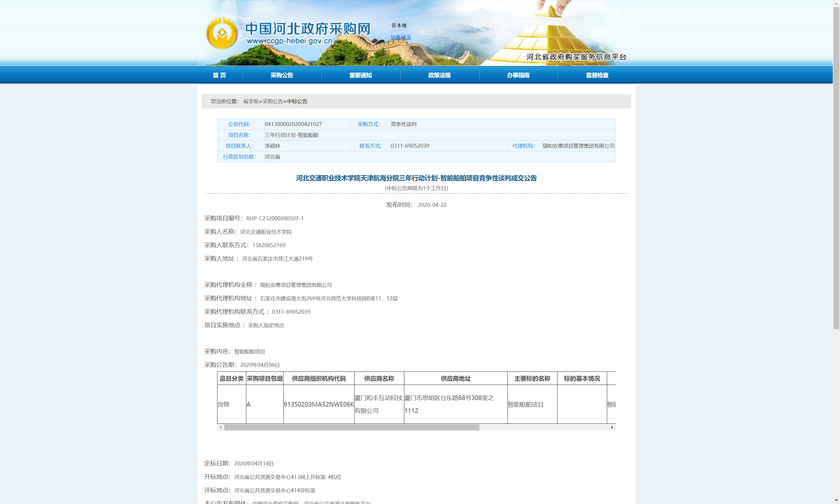Screen dimensions: 840x504
Task: Open 监督检查 in the navigation bar
Action: point(597,75)
